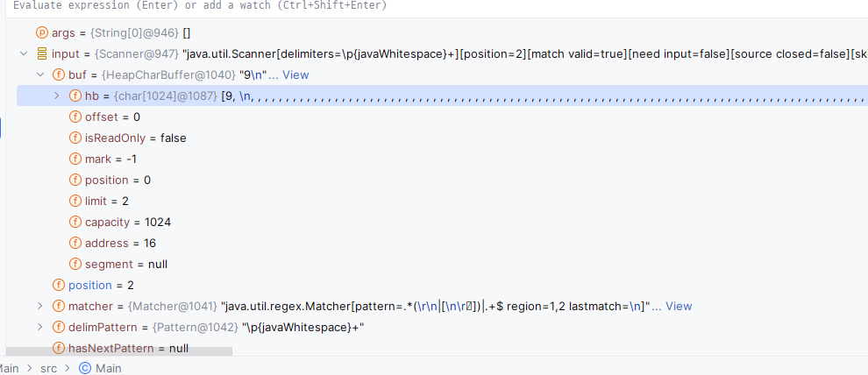Click the field icon next to matcher
The height and width of the screenshot is (375, 868).
point(59,306)
